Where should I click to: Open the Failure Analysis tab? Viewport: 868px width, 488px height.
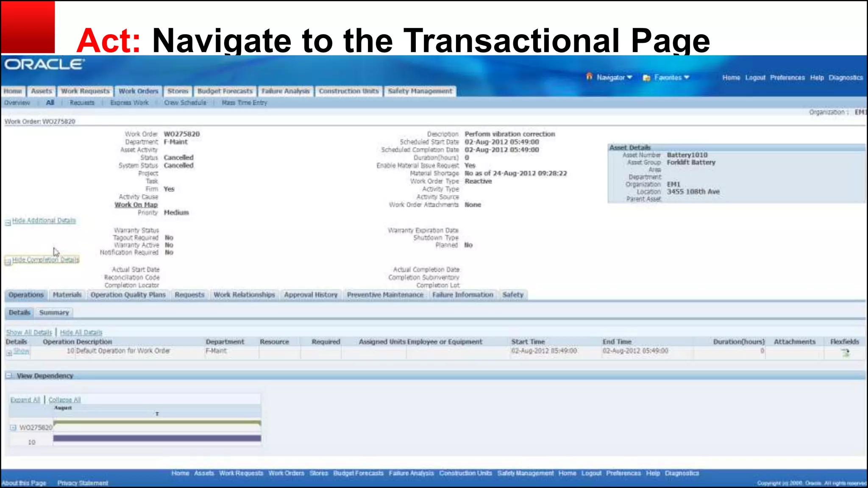click(x=286, y=91)
